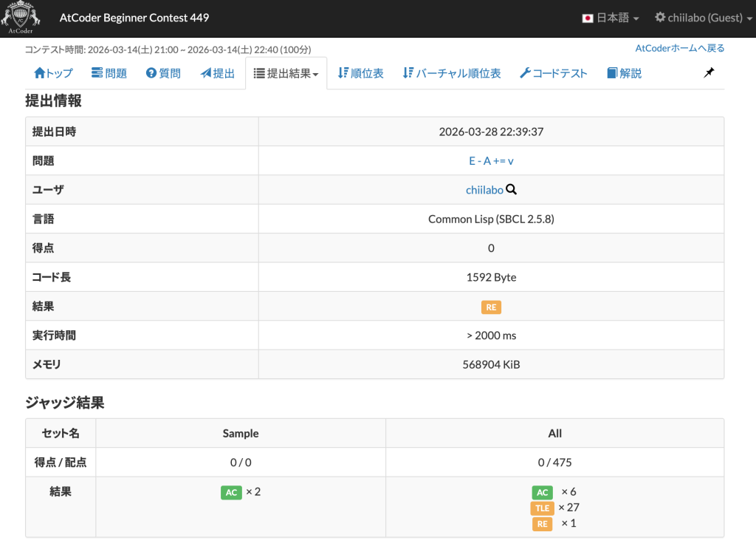Go to the トップ tab

pos(53,73)
